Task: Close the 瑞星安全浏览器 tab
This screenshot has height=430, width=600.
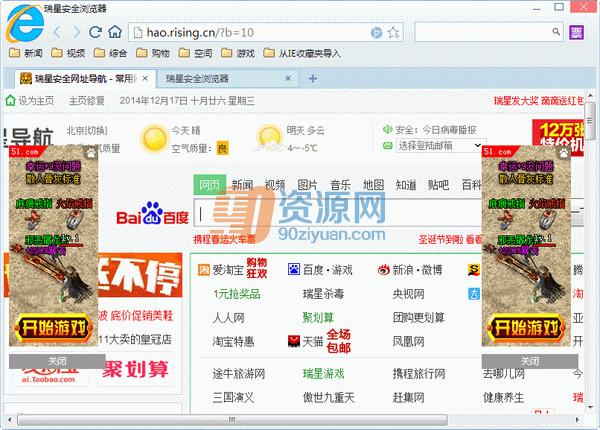Action: click(288, 78)
